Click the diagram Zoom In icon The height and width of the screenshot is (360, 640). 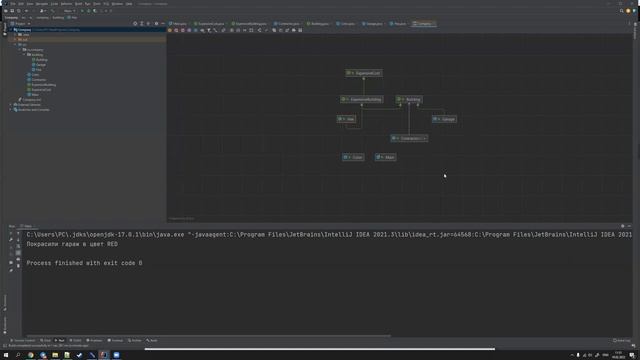(232, 30)
